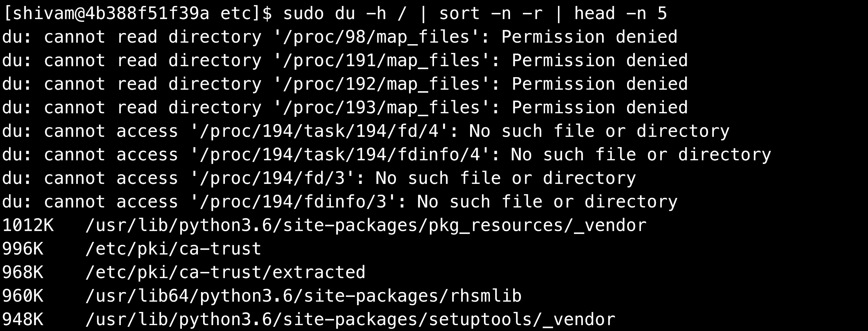Click the /etc/pki/ca-trust/extracted path

[225, 272]
